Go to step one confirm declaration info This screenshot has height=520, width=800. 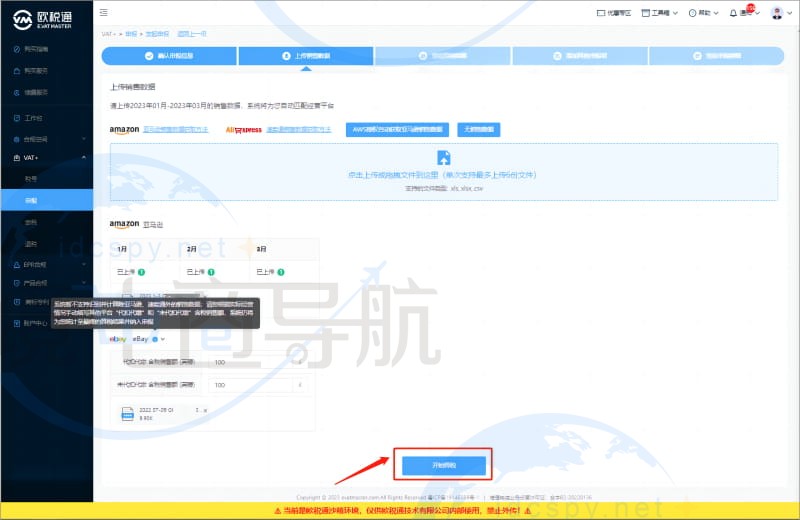[x=169, y=56]
